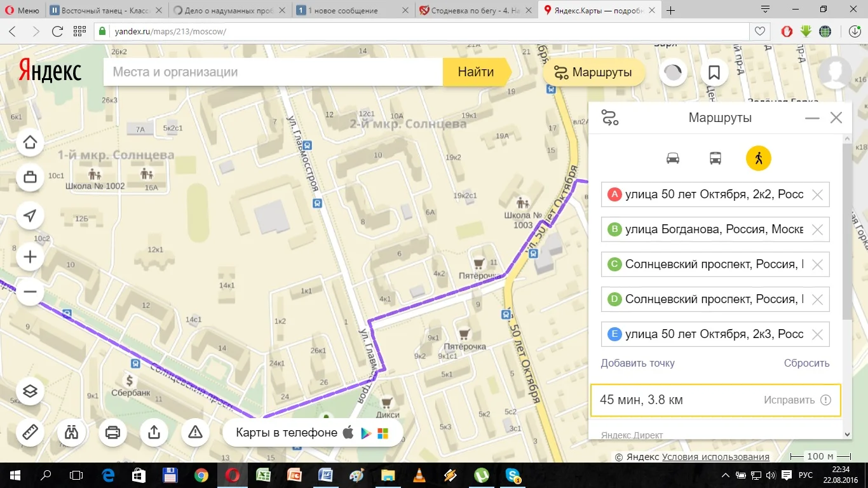Remove route point D Солнцевский проспект
This screenshot has width=868, height=488.
818,299
